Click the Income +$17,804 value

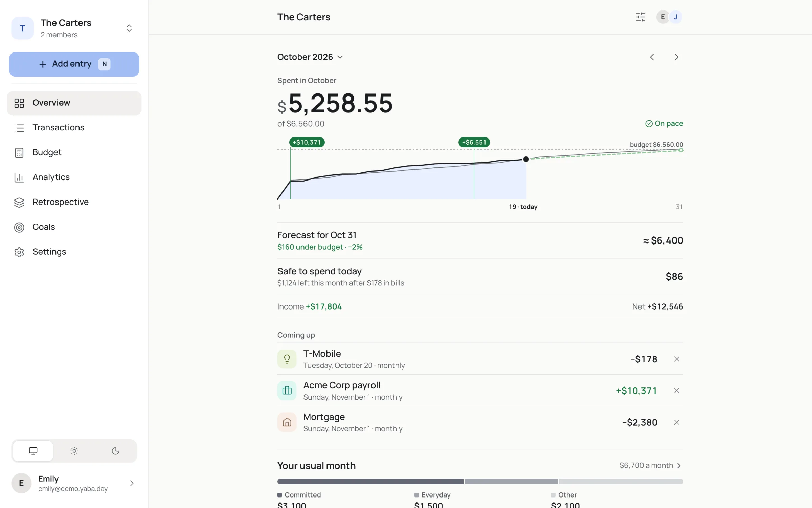324,306
